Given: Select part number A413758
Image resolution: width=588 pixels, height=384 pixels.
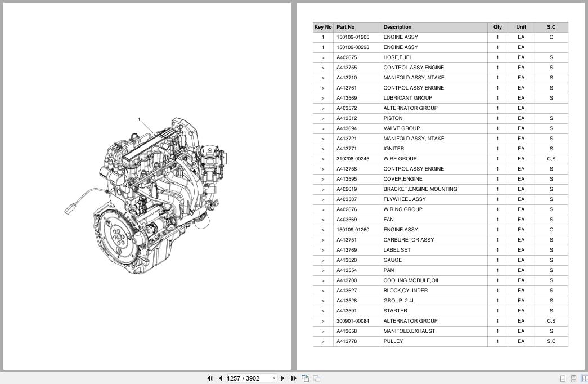Looking at the screenshot, I should coord(347,169).
